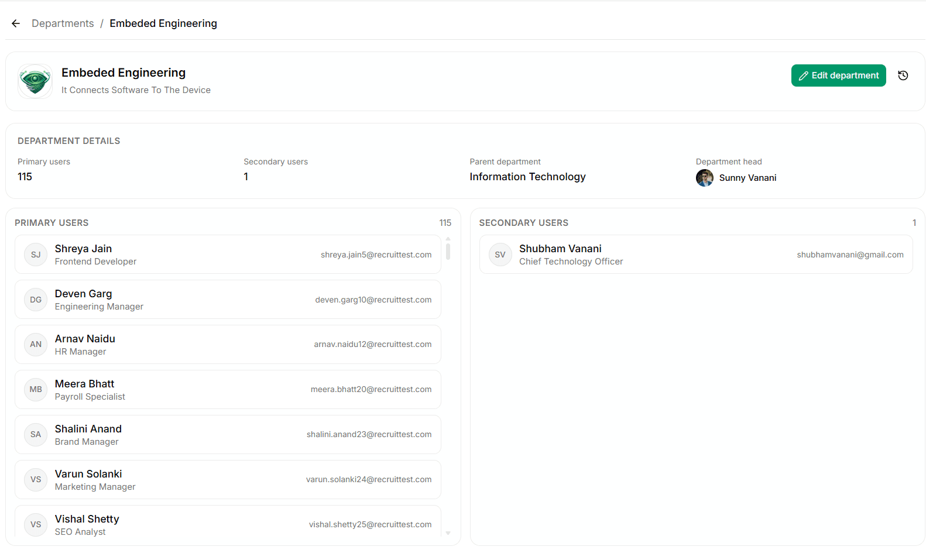Click the Parent department label

pos(505,162)
